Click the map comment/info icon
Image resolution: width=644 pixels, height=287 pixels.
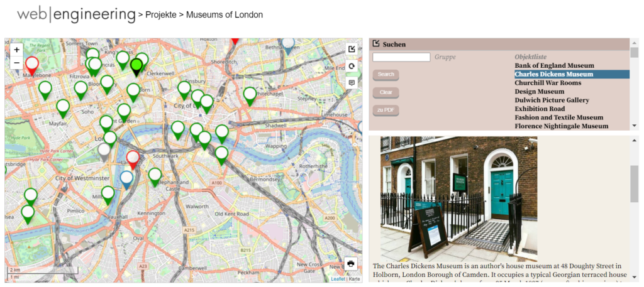352,82
